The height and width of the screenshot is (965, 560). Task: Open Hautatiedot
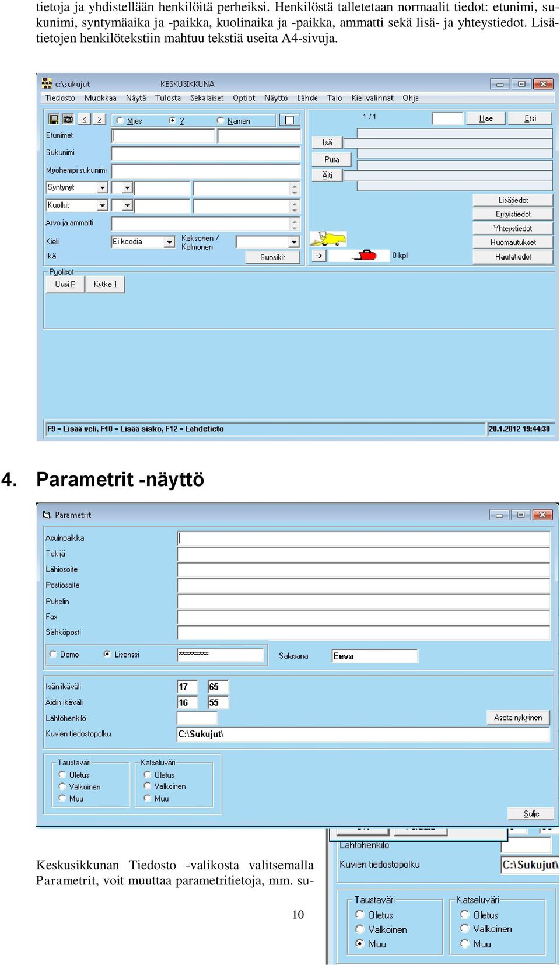tap(513, 257)
